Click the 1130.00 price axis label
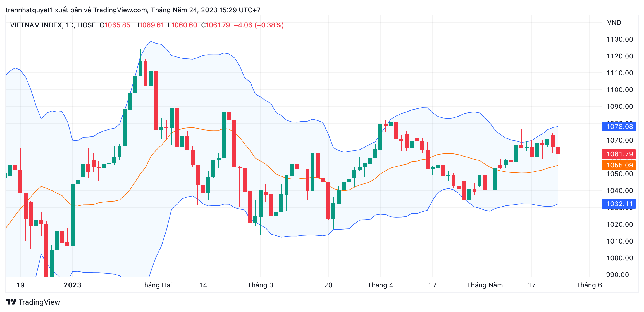 coord(620,39)
